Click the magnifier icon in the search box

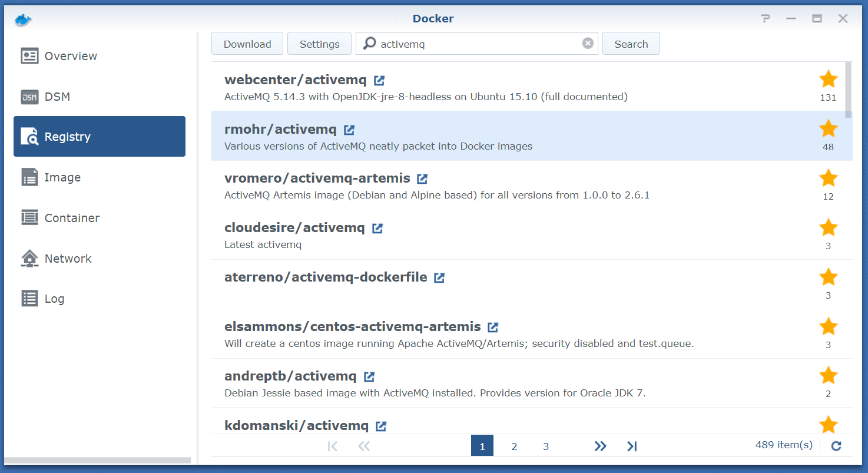[368, 43]
